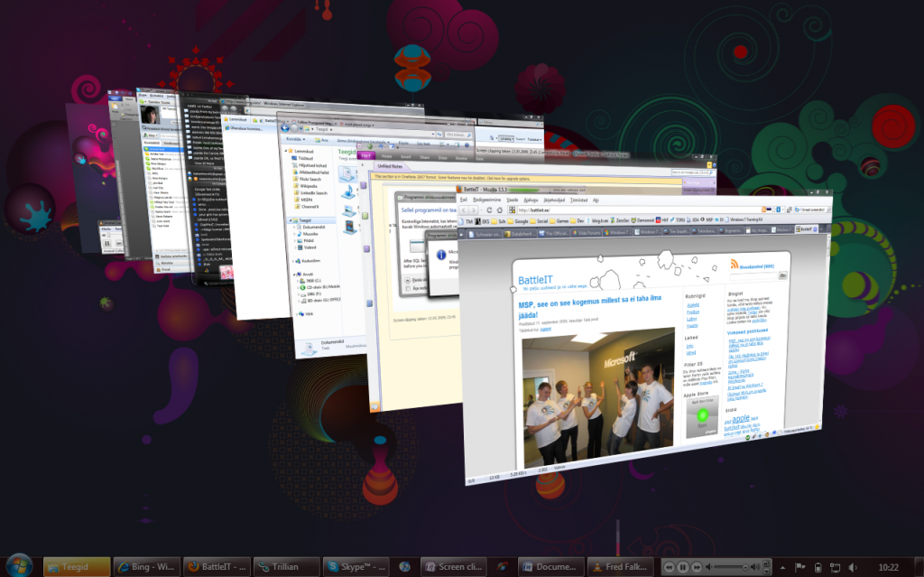Viewport: 924px width, 577px height.
Task: Open Screen clipping OneNote taskbar button
Action: pyautogui.click(x=453, y=567)
